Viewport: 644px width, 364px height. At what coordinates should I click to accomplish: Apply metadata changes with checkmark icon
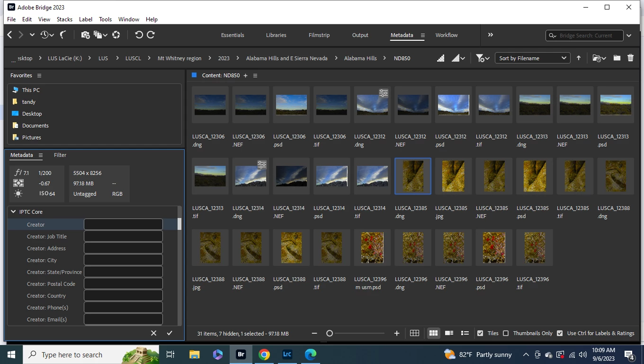tap(170, 333)
